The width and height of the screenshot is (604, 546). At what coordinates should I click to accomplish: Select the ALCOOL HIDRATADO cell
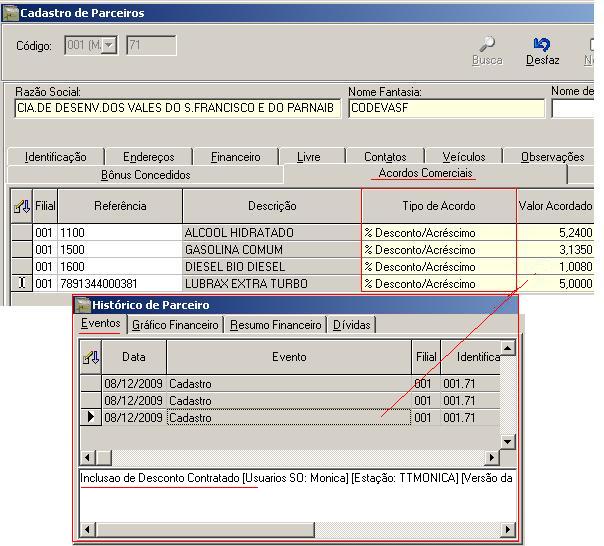point(272,233)
